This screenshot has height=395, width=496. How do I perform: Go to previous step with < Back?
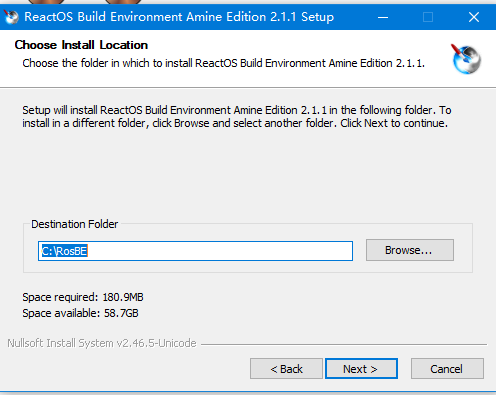[x=286, y=369]
